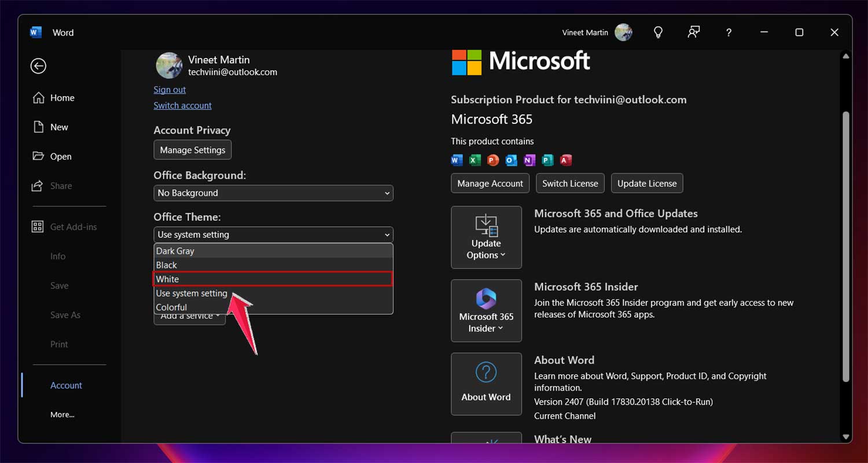Sign out of techviini@outlook.com
868x463 pixels.
[169, 89]
